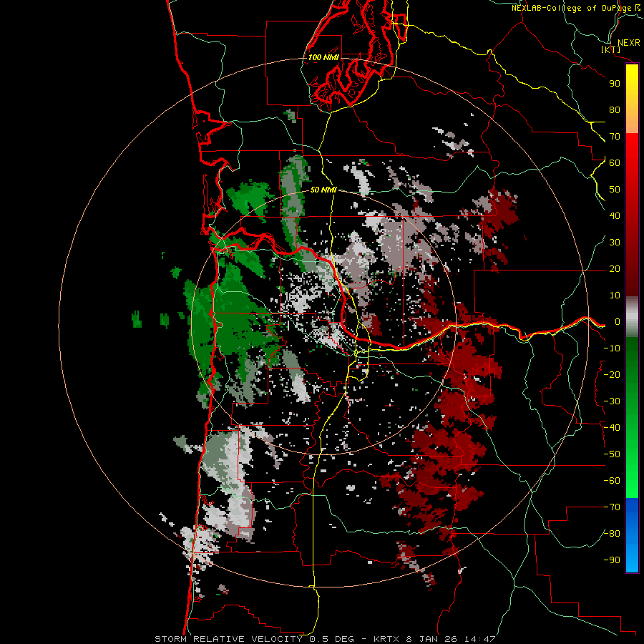Click the 0 value on velocity scale
Image resolution: width=644 pixels, height=644 pixels.
(618, 321)
